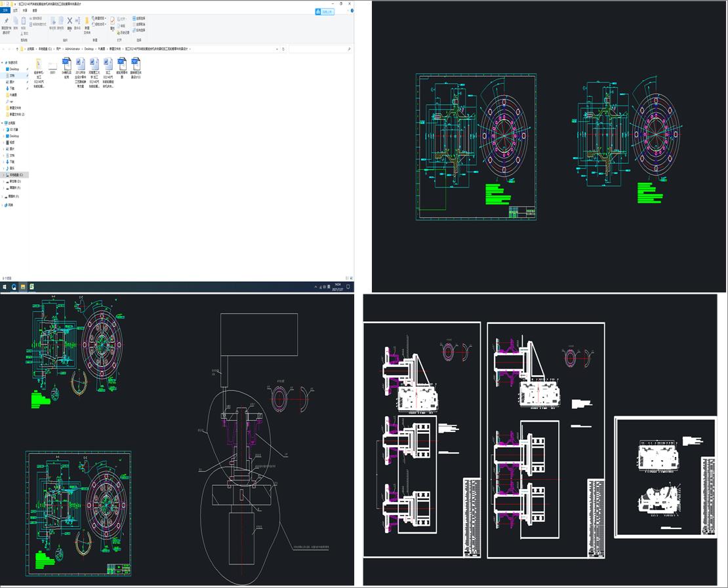The height and width of the screenshot is (588, 728).
Task: Select Music under This PC
Action: click(x=12, y=168)
